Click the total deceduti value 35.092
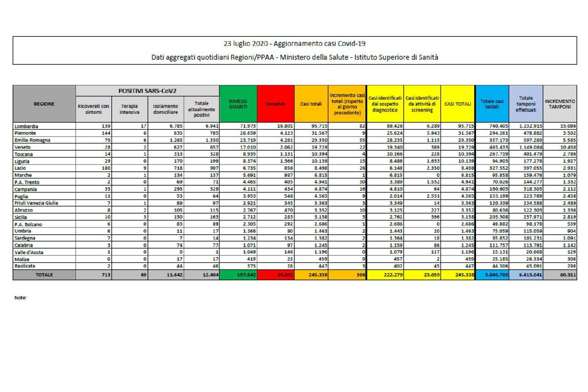This screenshot has height=392, width=588. pos(276,275)
